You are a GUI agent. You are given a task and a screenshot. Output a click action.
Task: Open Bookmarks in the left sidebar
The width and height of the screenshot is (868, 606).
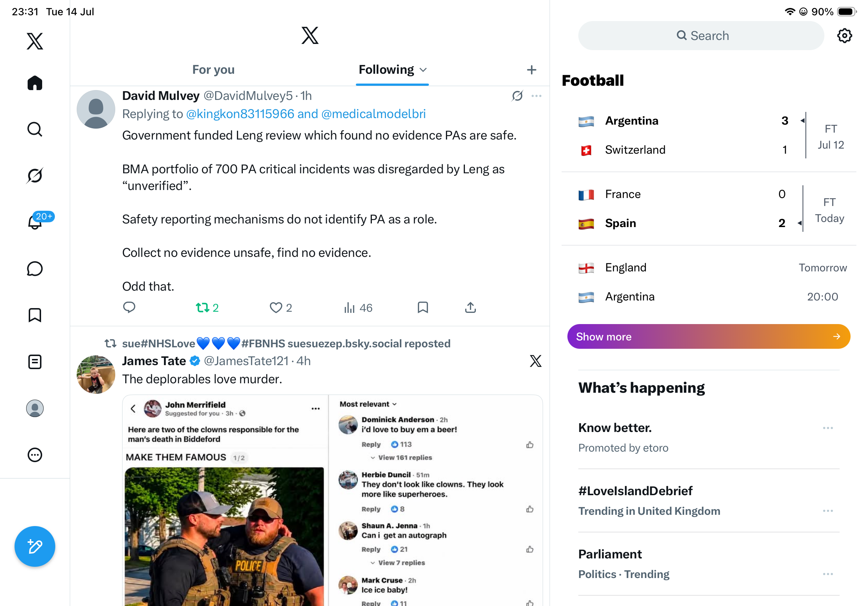point(35,315)
